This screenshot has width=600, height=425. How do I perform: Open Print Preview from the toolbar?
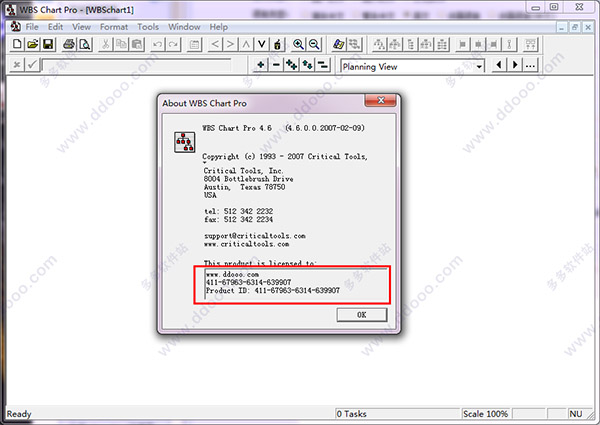tap(85, 44)
